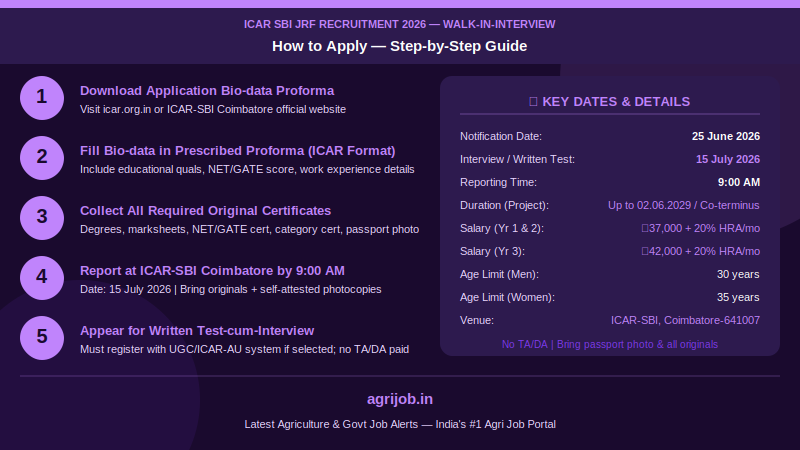Click 'Include educational quals, NET/GATE score' line
The image size is (800, 450).
click(x=247, y=169)
